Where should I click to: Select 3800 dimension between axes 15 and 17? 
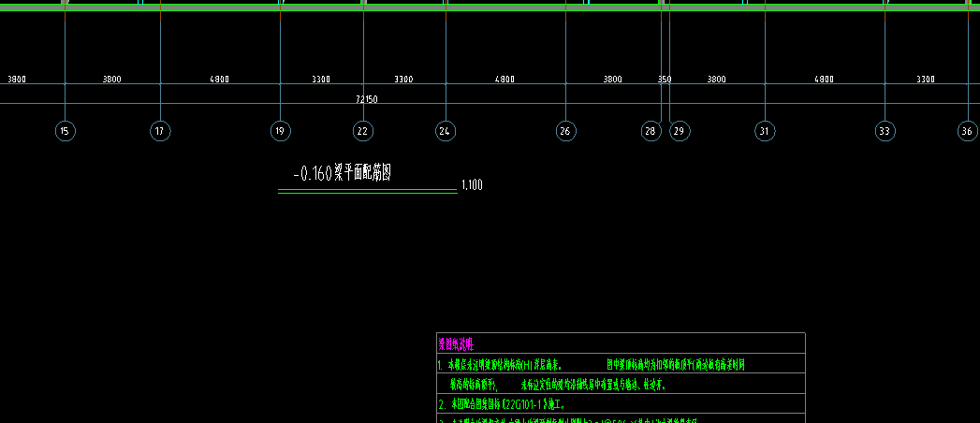[x=112, y=80]
